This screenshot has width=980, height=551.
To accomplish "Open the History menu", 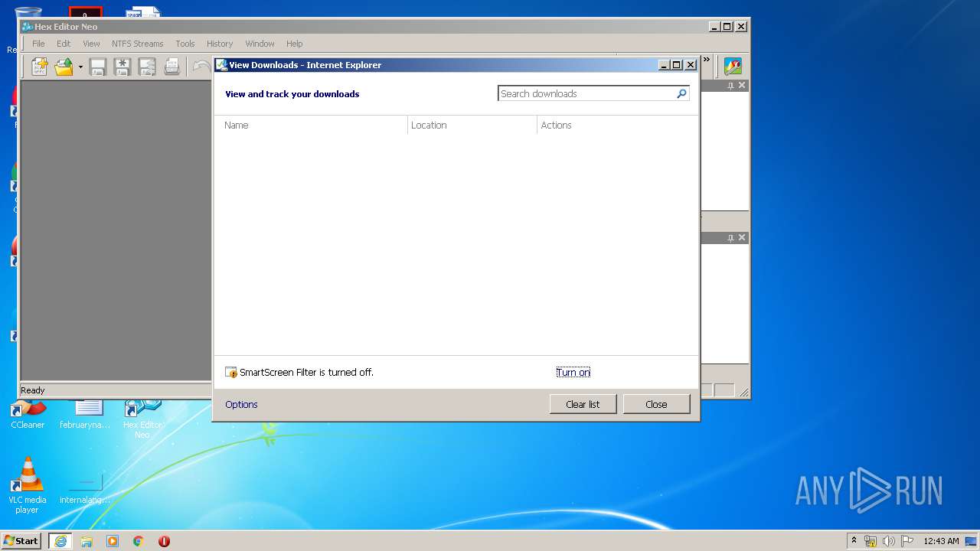I will coord(220,44).
